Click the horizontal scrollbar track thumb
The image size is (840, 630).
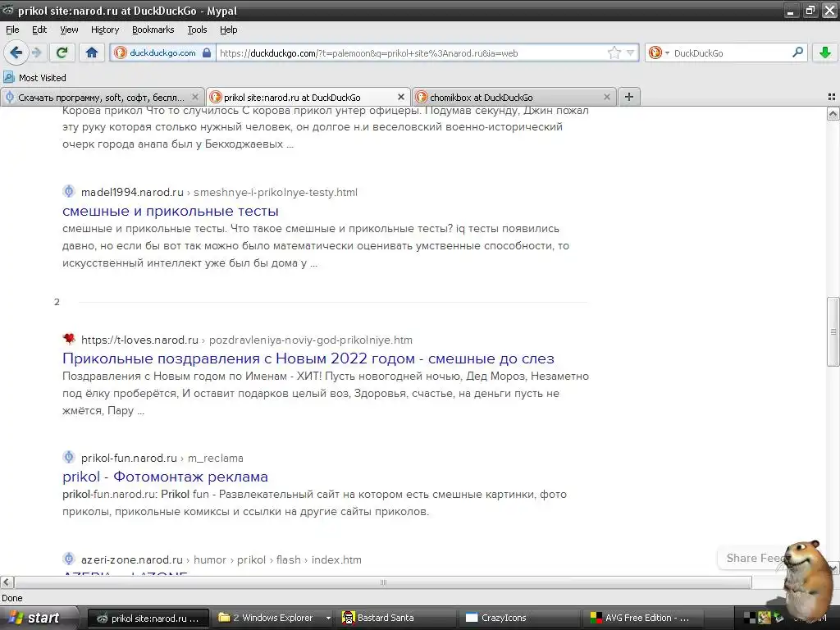pyautogui.click(x=382, y=582)
